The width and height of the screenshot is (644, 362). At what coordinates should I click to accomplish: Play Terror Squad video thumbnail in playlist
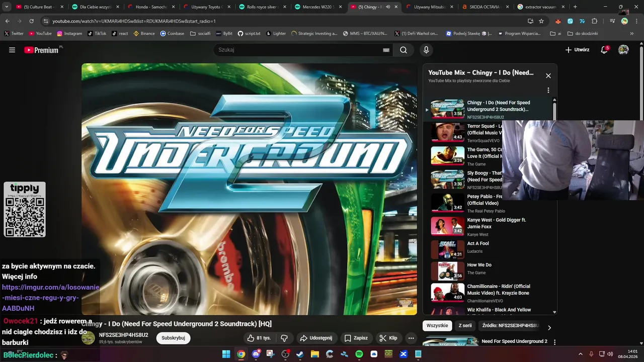click(447, 132)
